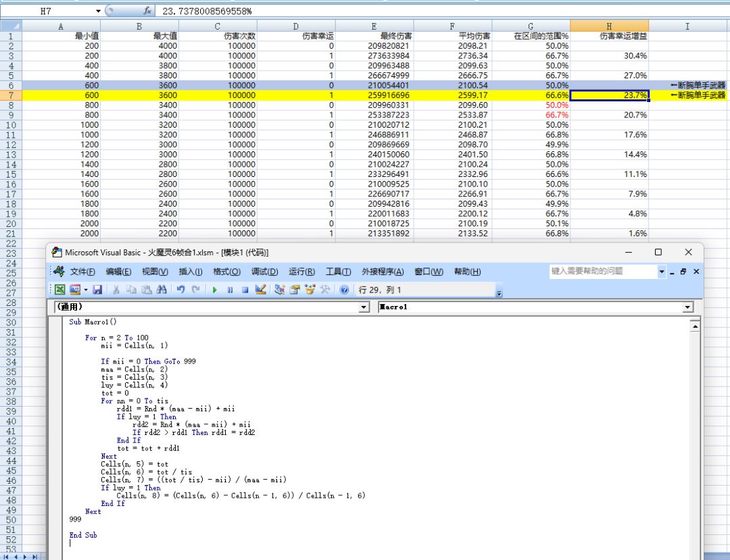Open the Macro1 procedure dropdown
Image resolution: width=730 pixels, height=560 pixels.
(x=688, y=307)
